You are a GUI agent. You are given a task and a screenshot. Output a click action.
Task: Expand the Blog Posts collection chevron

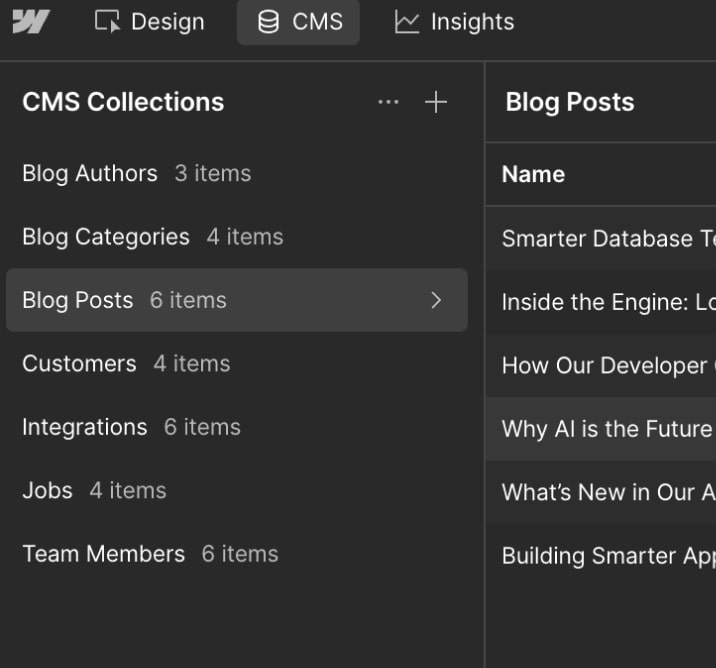tap(435, 300)
